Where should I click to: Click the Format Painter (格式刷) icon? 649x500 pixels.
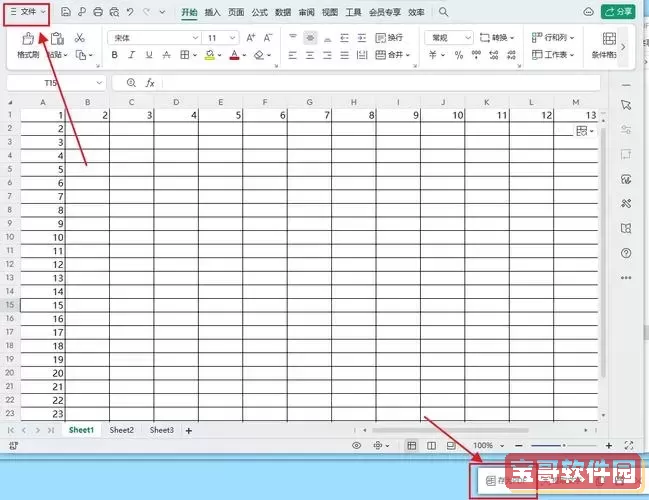coord(28,38)
